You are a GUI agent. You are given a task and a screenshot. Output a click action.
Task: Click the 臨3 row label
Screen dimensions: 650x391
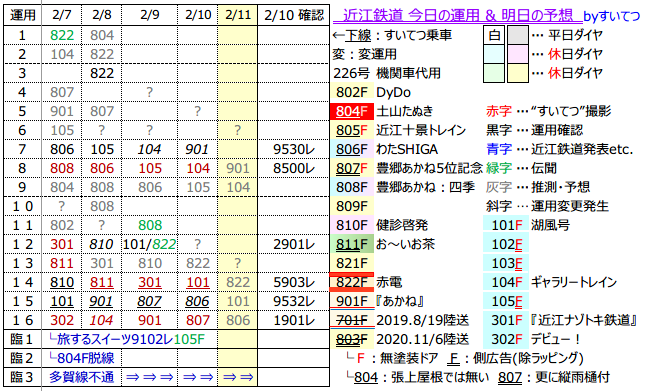coord(22,377)
